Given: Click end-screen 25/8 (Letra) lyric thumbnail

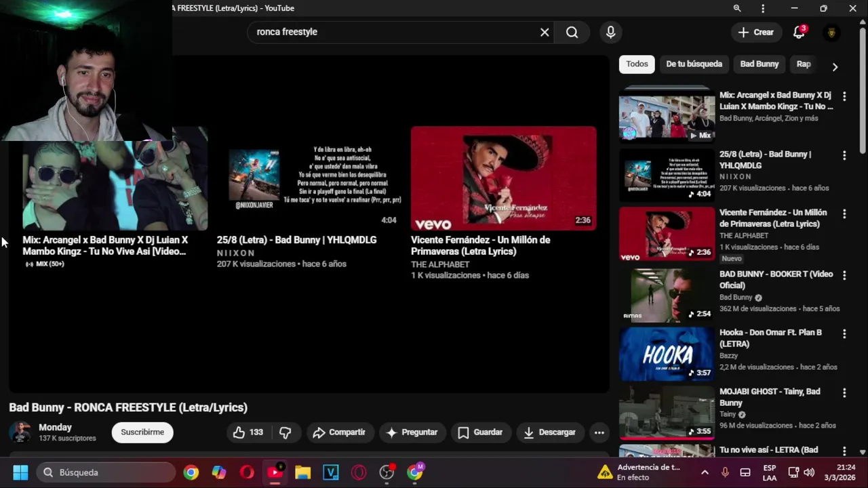Looking at the screenshot, I should (309, 178).
